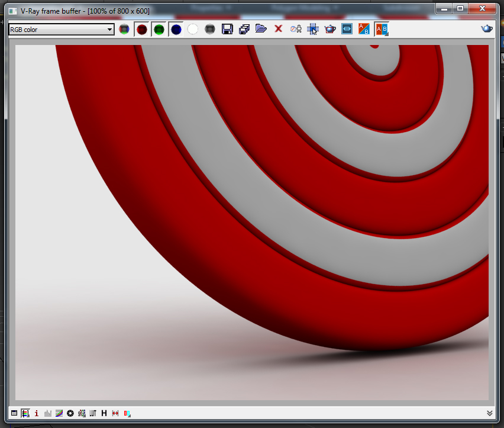Toggle the red channel button
This screenshot has width=504, height=428.
point(141,30)
